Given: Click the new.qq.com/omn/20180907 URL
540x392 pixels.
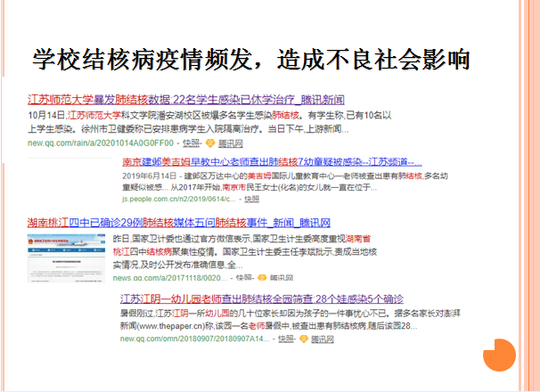Looking at the screenshot, I should [194, 339].
